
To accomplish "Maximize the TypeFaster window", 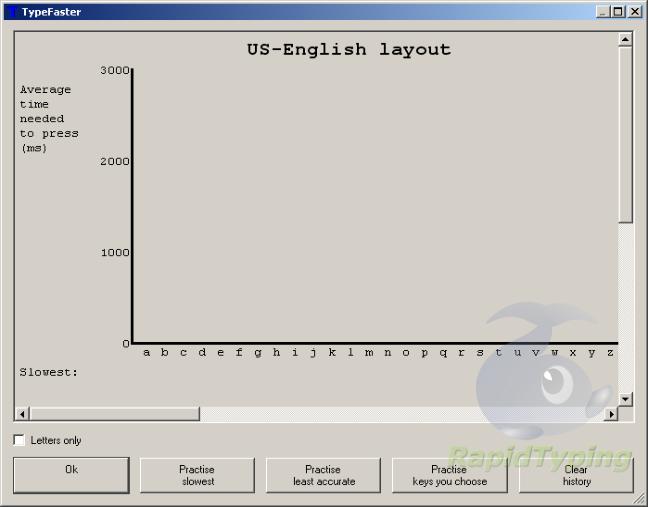I will [x=618, y=12].
